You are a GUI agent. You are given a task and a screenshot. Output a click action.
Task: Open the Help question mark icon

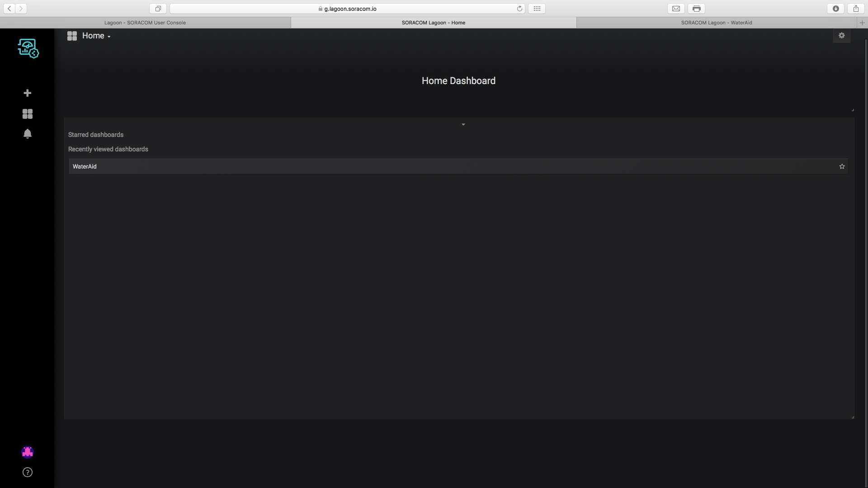pos(28,472)
